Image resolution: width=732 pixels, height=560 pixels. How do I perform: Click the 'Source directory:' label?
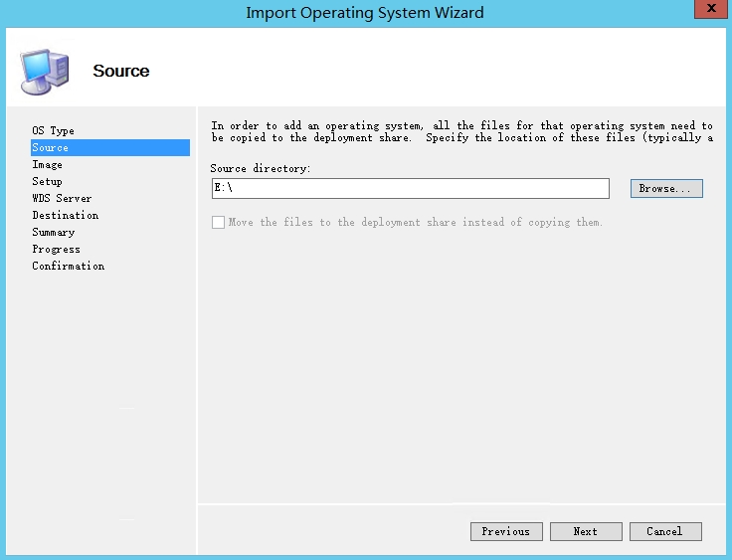tap(261, 169)
